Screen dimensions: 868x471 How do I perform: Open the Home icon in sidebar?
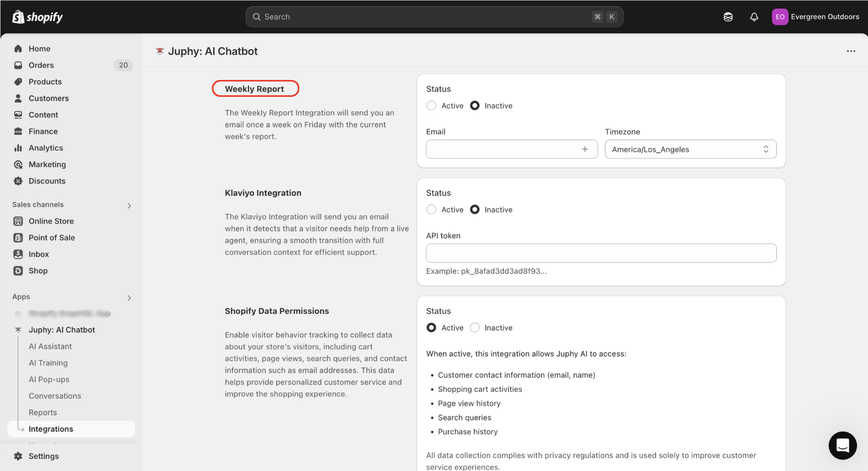[x=18, y=48]
